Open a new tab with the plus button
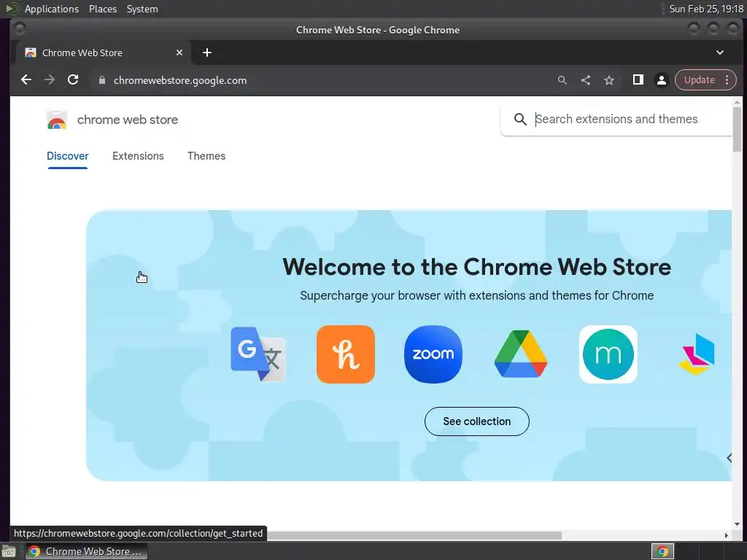 (206, 52)
